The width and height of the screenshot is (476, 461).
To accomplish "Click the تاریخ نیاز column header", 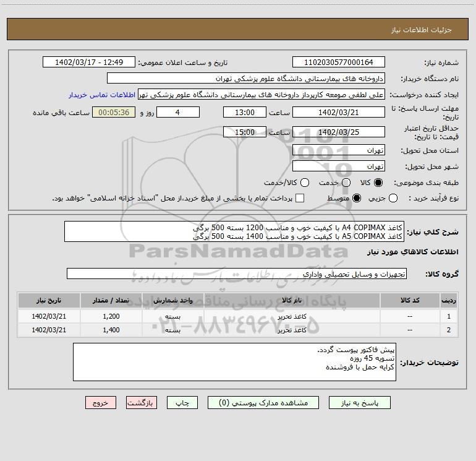I will pyautogui.click(x=49, y=300).
